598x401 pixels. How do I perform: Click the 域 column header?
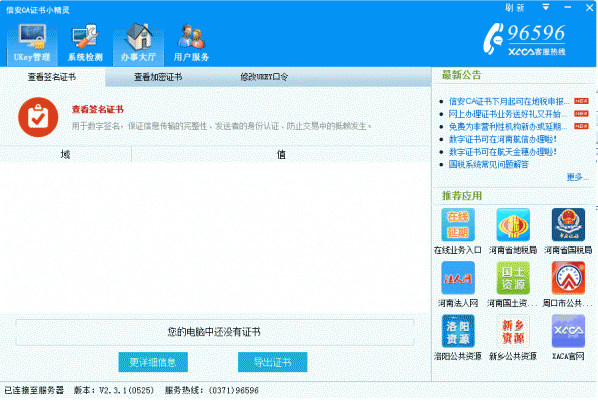tap(66, 155)
